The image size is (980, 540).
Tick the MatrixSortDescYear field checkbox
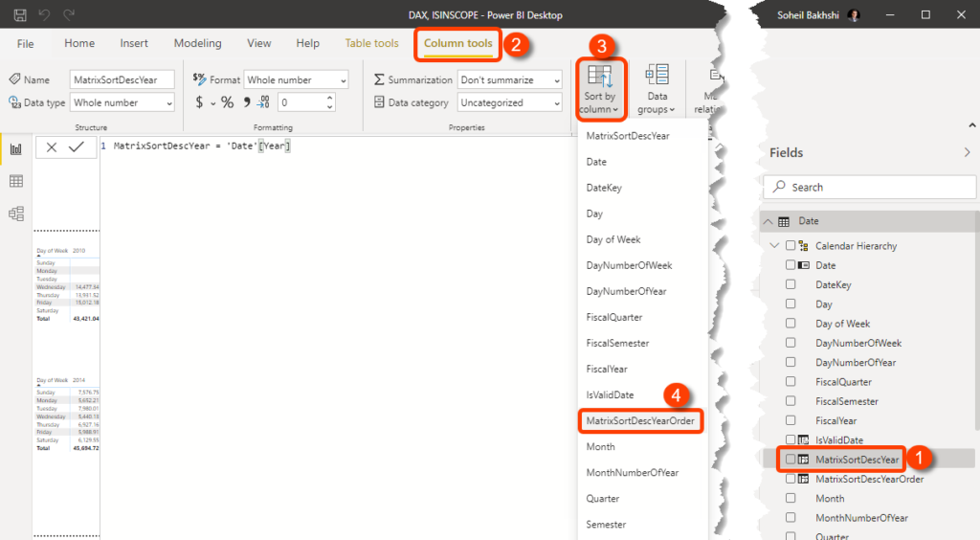pos(791,460)
